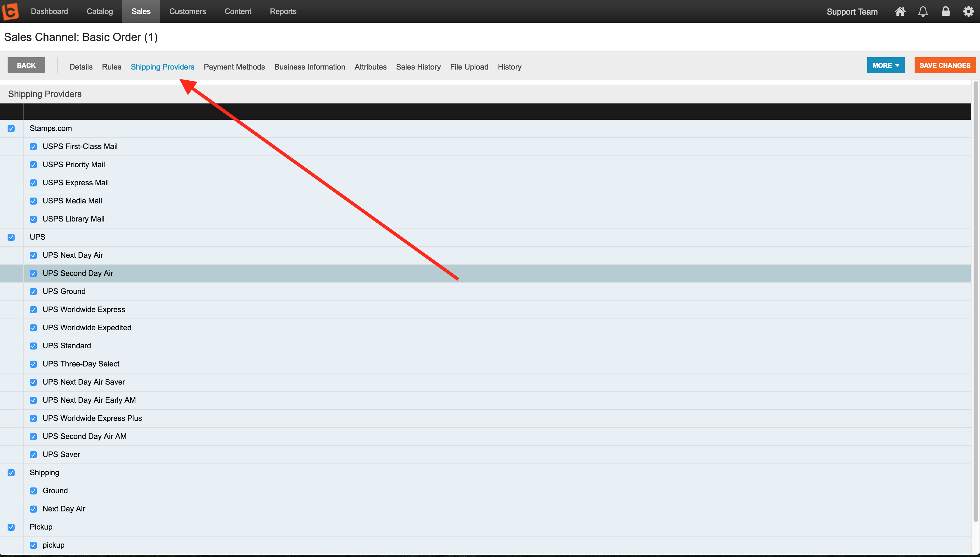Click the Pickup group label
This screenshot has width=980, height=557.
coord(41,527)
